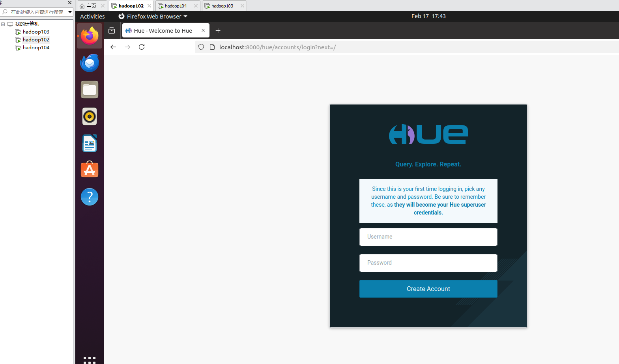The height and width of the screenshot is (364, 619).
Task: Click the page info icon in address bar
Action: coord(212,47)
